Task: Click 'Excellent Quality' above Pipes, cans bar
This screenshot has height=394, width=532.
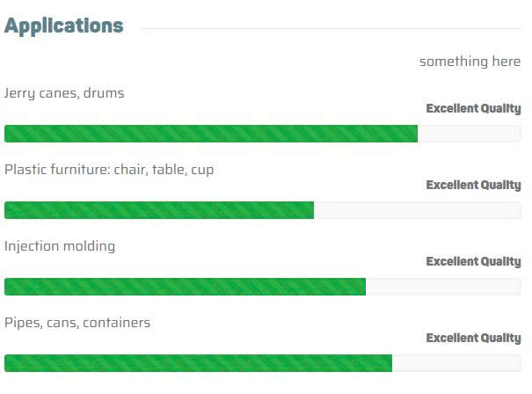Action: pyautogui.click(x=473, y=339)
